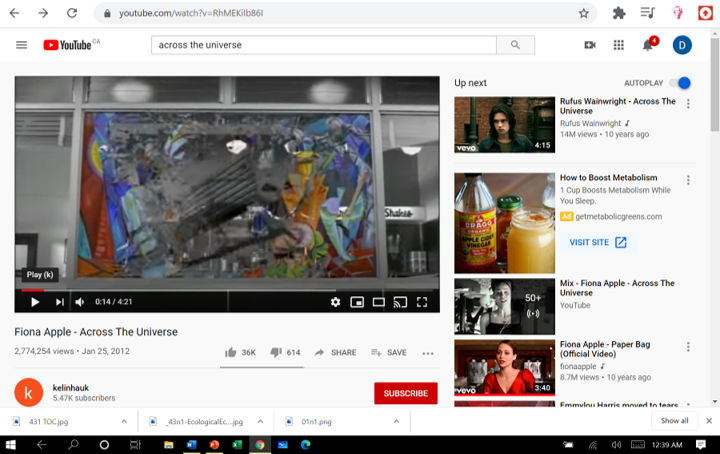
Task: Open File Explorer from the taskbar
Action: pyautogui.click(x=169, y=444)
